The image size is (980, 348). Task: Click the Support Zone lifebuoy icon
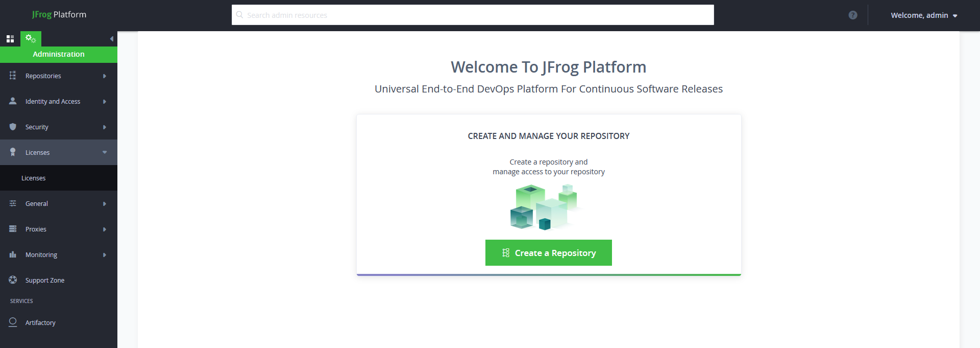pyautogui.click(x=13, y=280)
